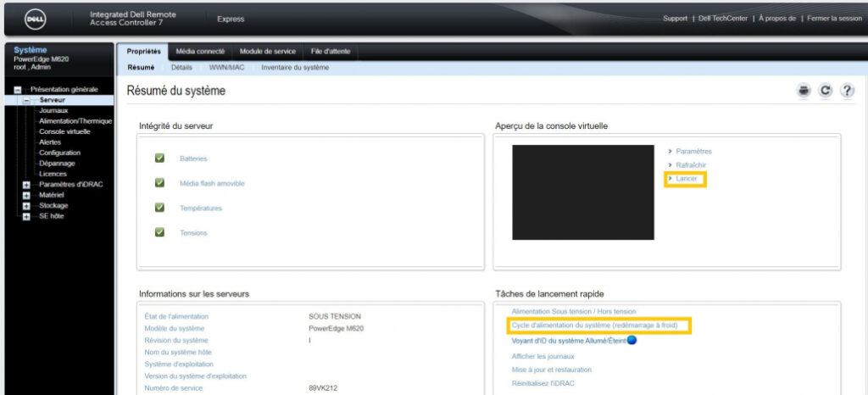Click the green check icon beside Températures
Screen dimensions: 868x395
pyautogui.click(x=160, y=208)
